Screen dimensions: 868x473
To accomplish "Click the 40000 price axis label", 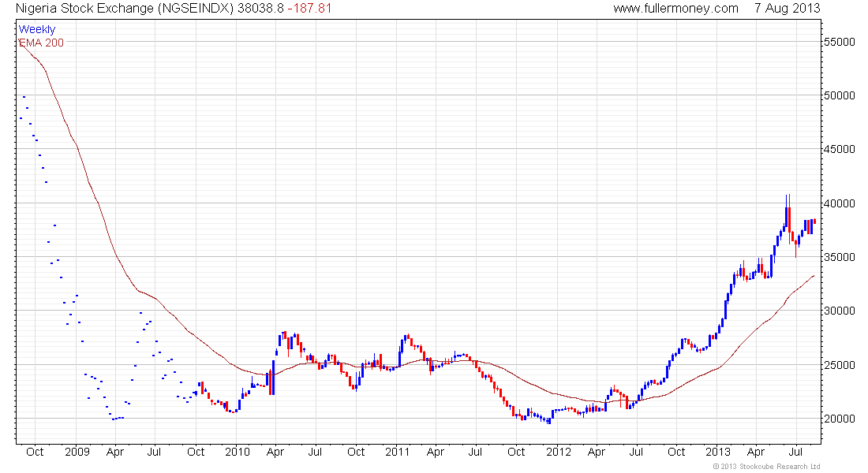I will [840, 203].
